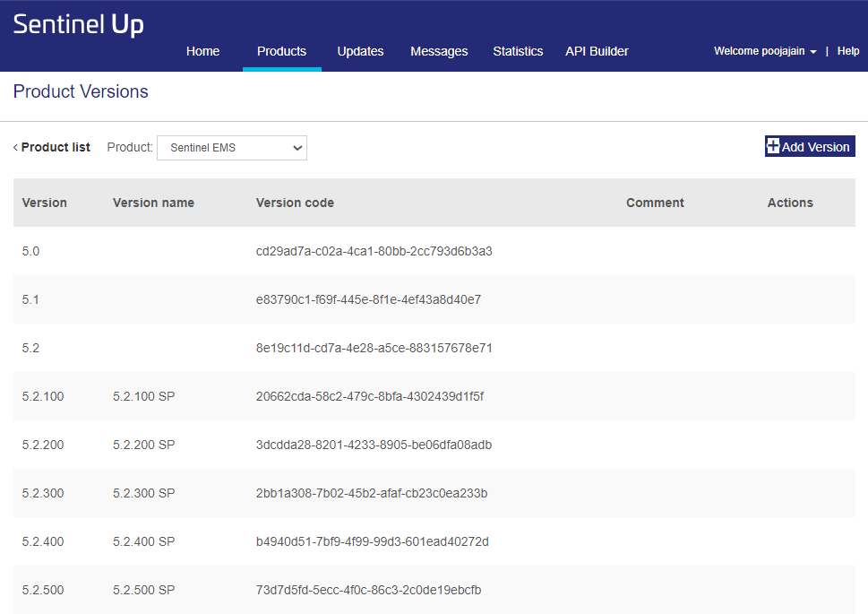This screenshot has height=614, width=868.
Task: Click the Version code column header
Action: click(295, 203)
